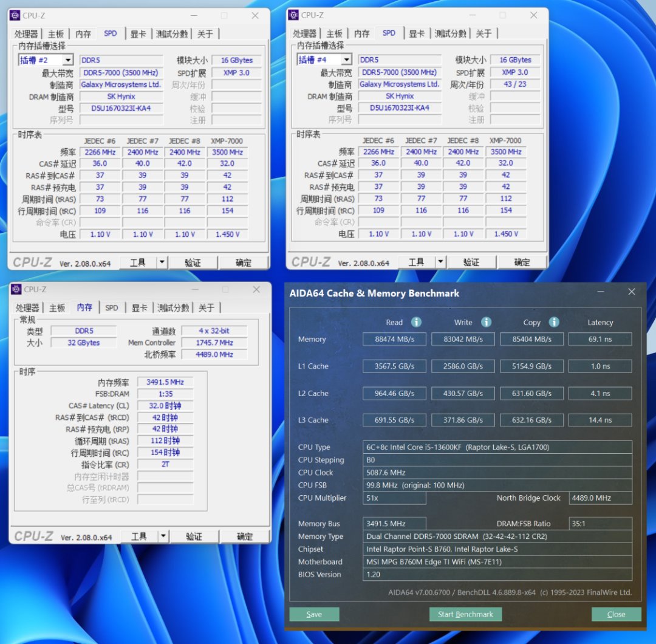Screen dimensions: 656x644
Task: Click North Bridge Clock value 4489.0 MHz in AIDA64
Action: 600,498
